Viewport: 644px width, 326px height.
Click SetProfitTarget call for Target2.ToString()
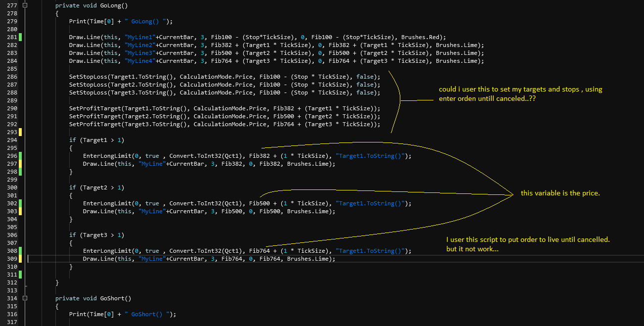pyautogui.click(x=225, y=116)
